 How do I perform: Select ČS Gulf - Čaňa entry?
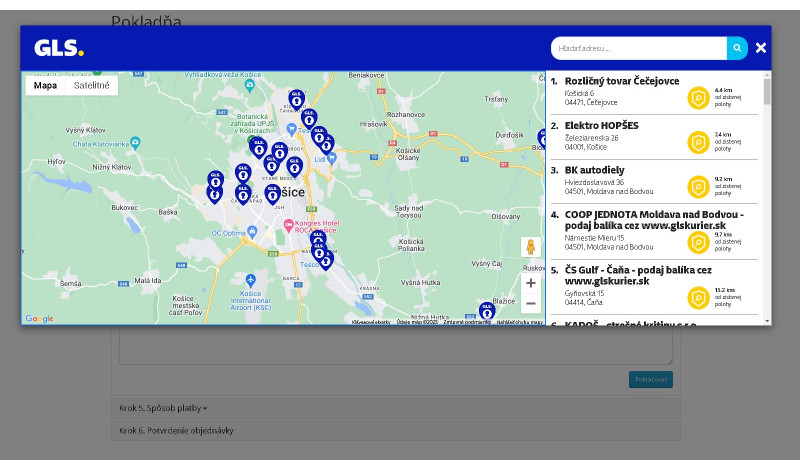638,275
